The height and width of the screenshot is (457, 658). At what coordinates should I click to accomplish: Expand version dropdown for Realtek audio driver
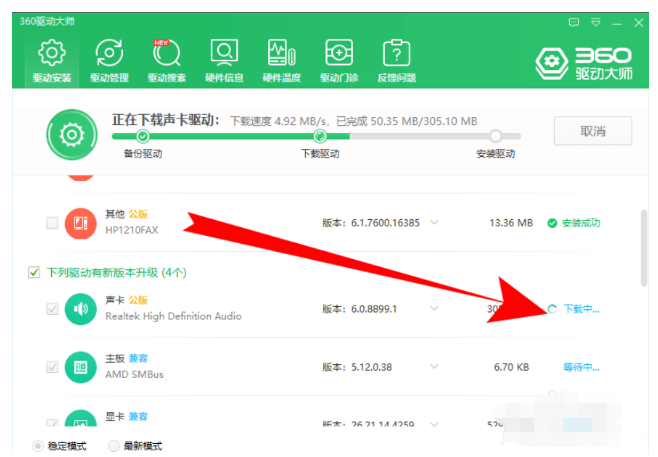tap(434, 309)
